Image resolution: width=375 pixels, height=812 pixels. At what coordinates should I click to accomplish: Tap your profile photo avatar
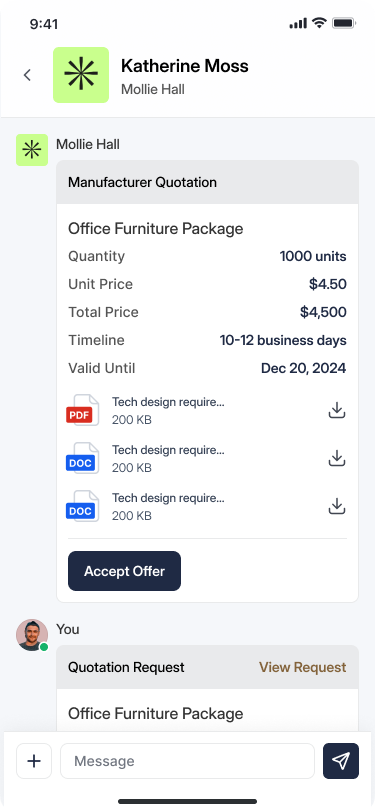(x=32, y=635)
